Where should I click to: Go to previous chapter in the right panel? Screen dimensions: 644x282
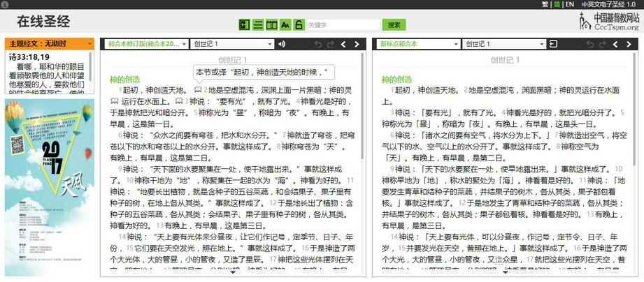tap(615, 45)
